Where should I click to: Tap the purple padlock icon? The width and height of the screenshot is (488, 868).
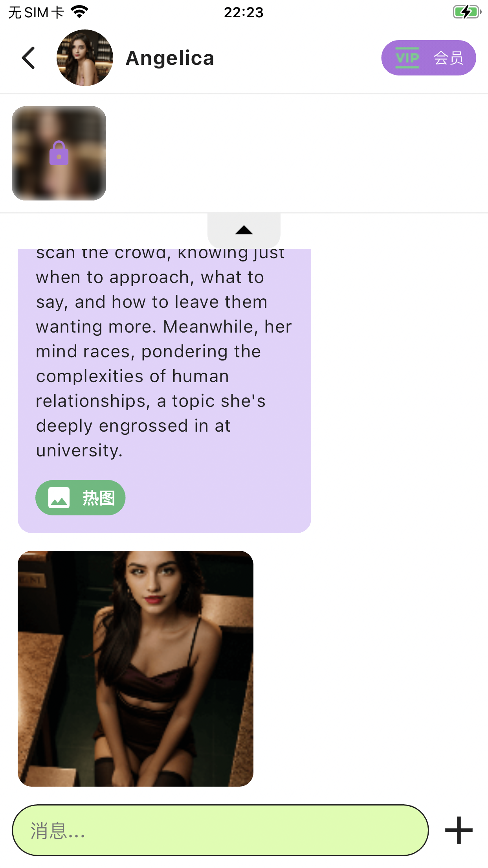click(59, 153)
